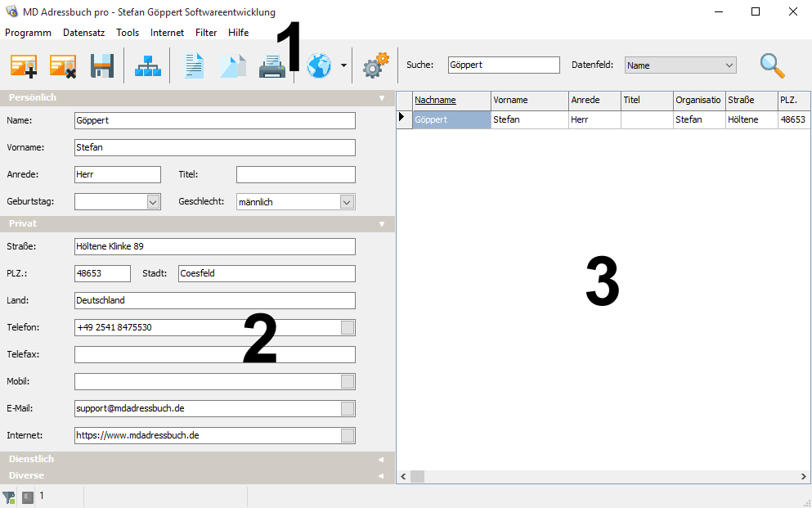Click the filter funnel icon in status bar
The image size is (812, 508).
pyautogui.click(x=9, y=497)
